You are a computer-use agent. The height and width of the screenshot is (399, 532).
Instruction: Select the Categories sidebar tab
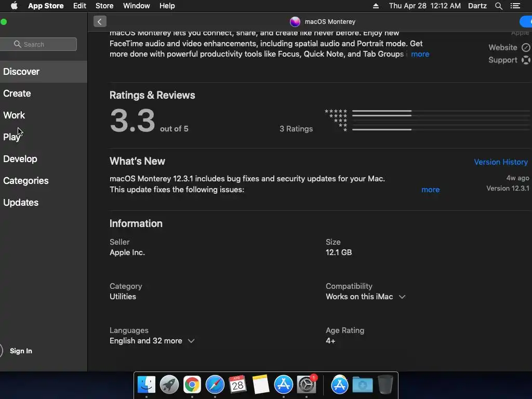click(x=44, y=180)
